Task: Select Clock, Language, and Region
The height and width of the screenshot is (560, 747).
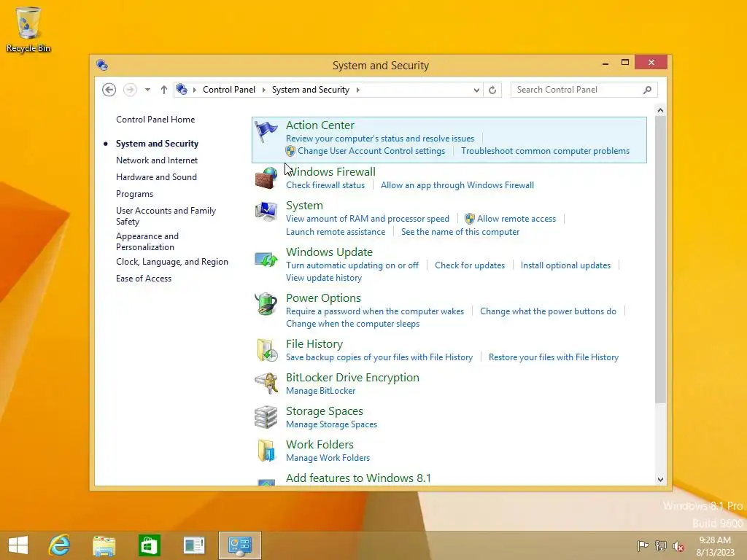Action: point(172,262)
